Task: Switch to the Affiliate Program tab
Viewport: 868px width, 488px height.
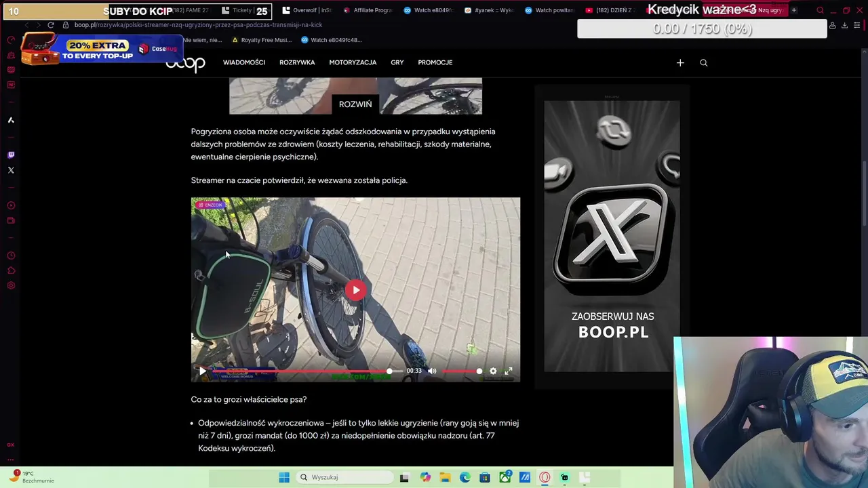Action: point(368,10)
